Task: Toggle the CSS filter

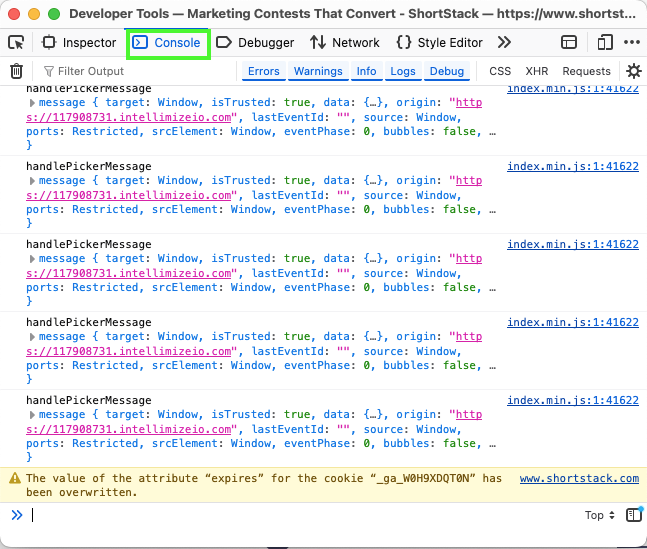Action: point(500,71)
